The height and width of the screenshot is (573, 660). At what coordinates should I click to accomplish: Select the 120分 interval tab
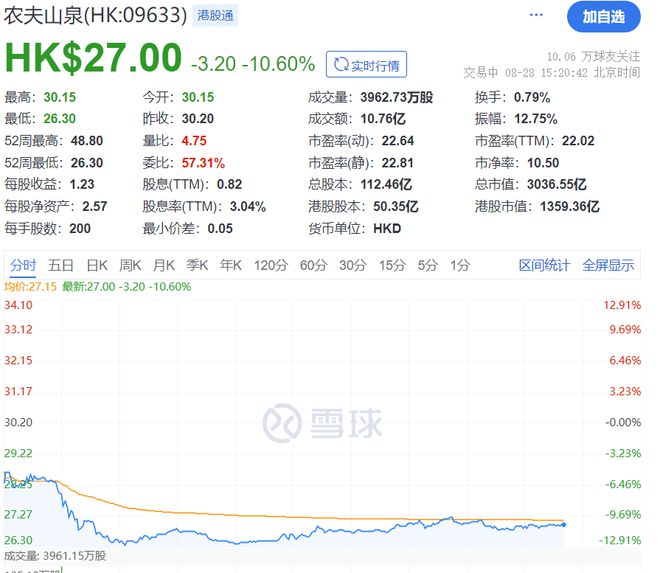tap(270, 265)
